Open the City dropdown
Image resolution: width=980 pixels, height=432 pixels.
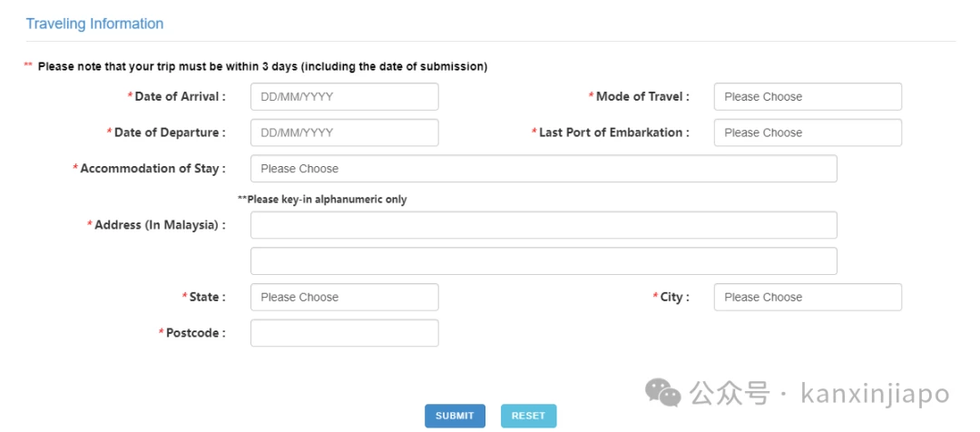[x=808, y=297]
